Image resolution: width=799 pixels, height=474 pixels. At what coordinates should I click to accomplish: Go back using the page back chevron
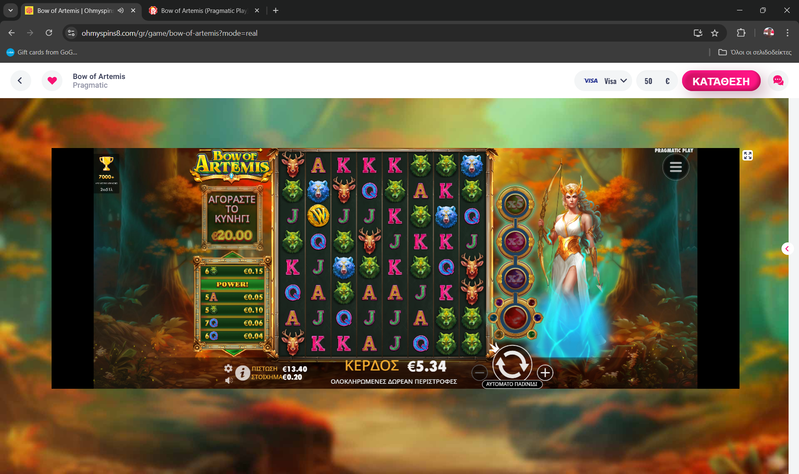(x=20, y=81)
